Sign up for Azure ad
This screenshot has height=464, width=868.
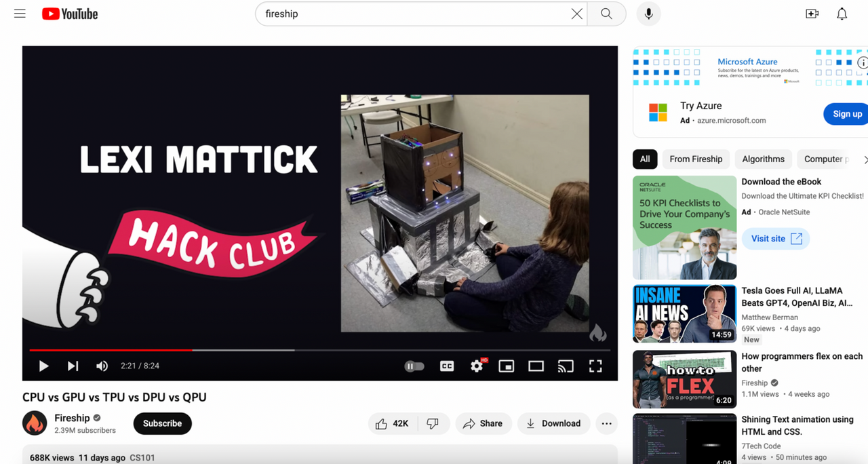click(846, 114)
